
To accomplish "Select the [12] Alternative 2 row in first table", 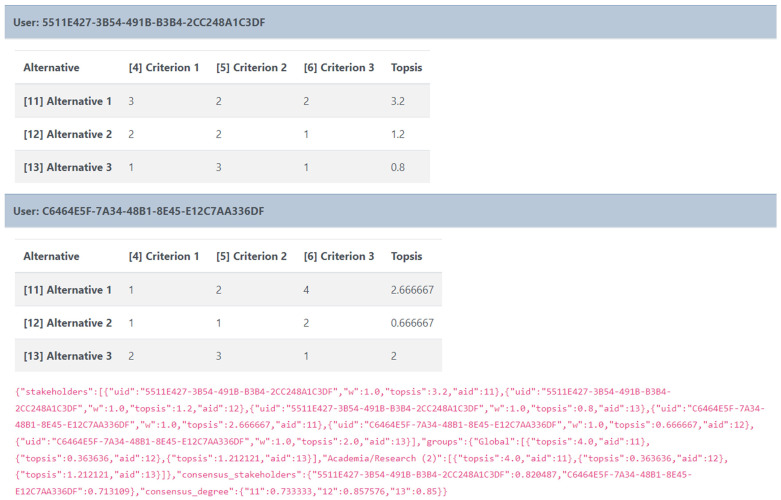I will point(222,134).
